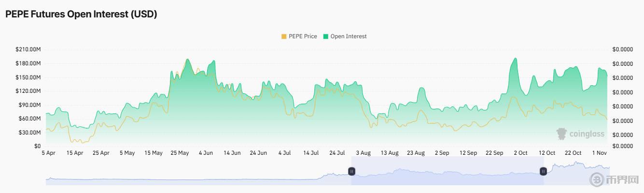Click the yellow PEPE Price color swatch
This screenshot has width=644, height=193.
[284, 36]
